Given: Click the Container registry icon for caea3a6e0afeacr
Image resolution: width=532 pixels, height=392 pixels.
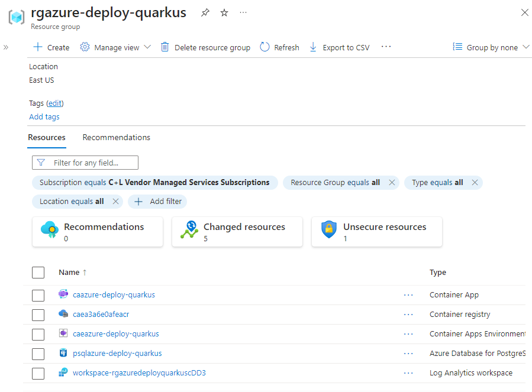Looking at the screenshot, I should 63,315.
